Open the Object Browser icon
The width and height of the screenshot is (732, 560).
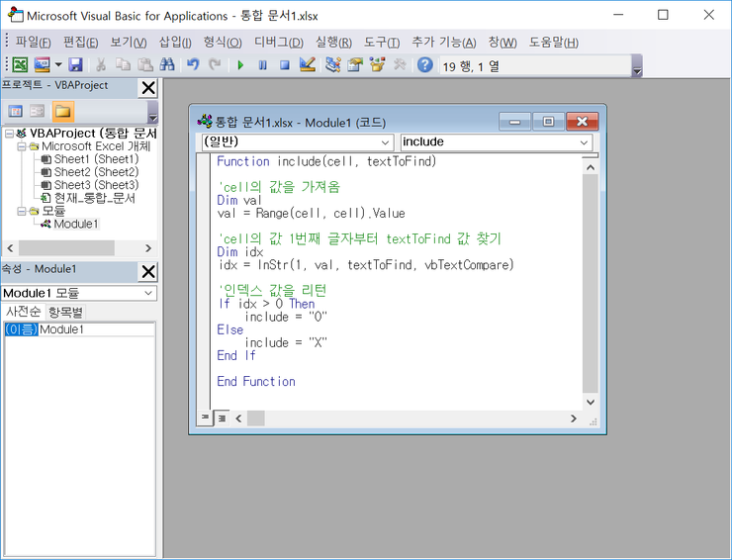click(377, 65)
